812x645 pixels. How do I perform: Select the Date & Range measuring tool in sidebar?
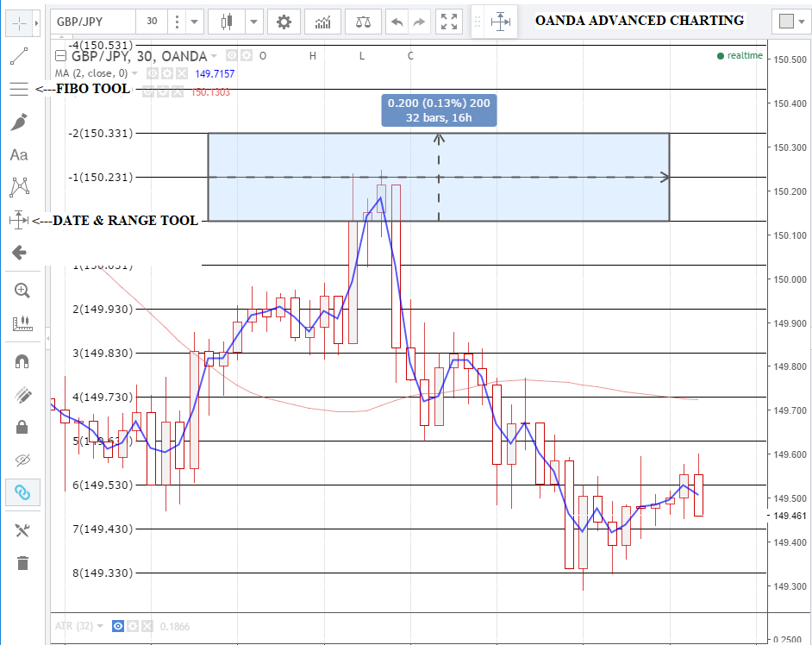[x=19, y=220]
